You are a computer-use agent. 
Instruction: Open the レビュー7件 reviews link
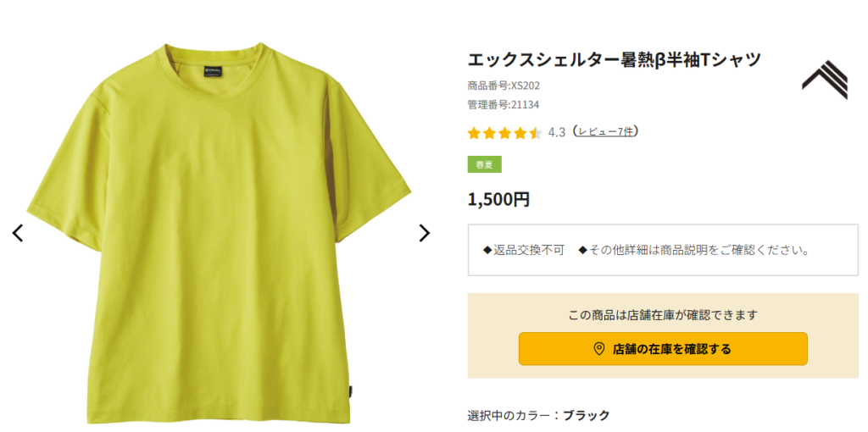coord(605,131)
